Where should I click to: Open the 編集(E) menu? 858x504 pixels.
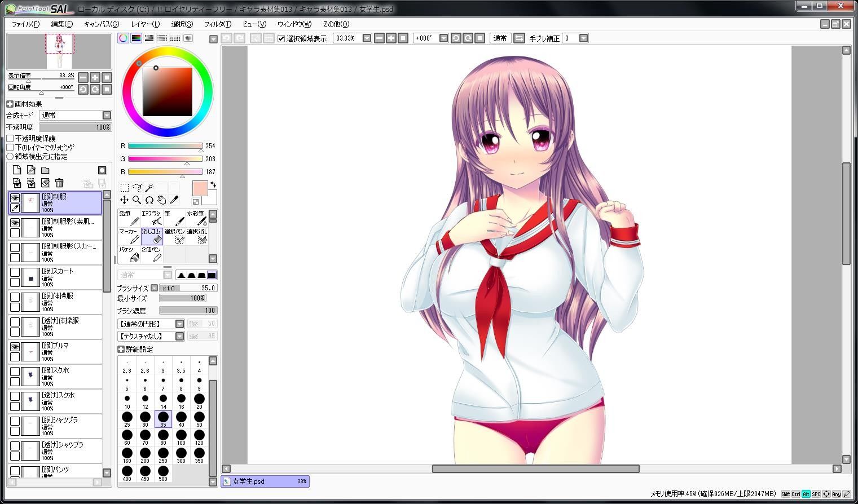point(62,24)
